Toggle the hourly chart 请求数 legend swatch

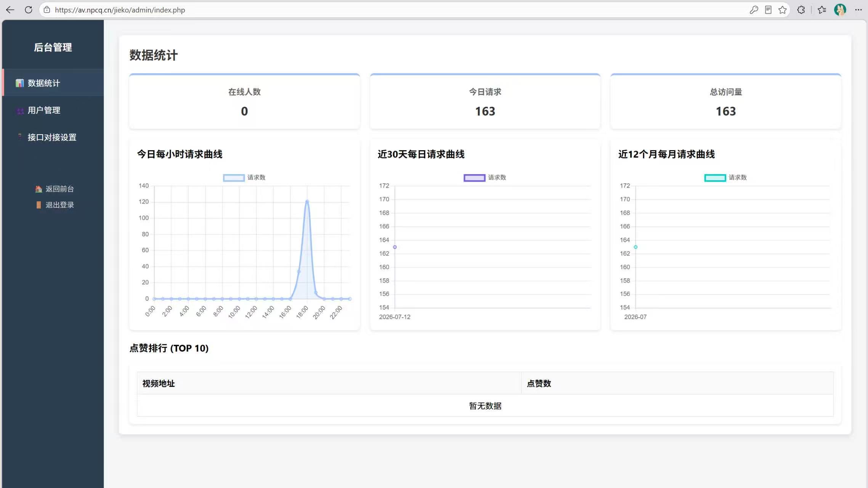click(234, 178)
